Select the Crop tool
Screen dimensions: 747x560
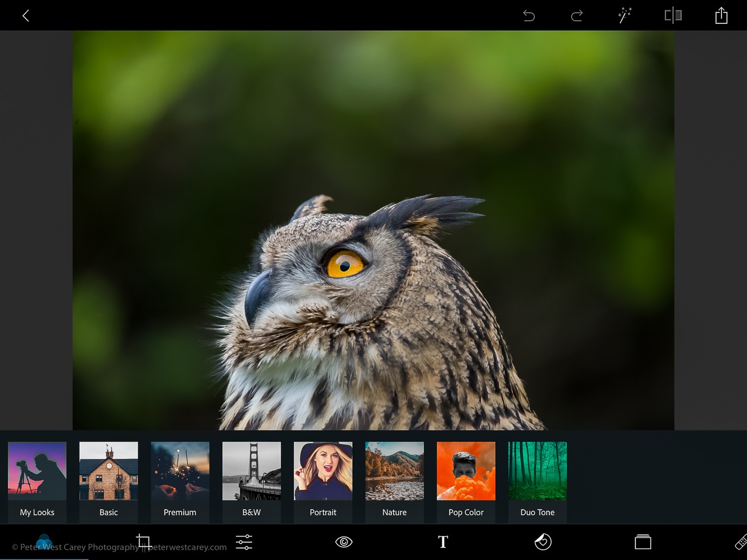(144, 542)
